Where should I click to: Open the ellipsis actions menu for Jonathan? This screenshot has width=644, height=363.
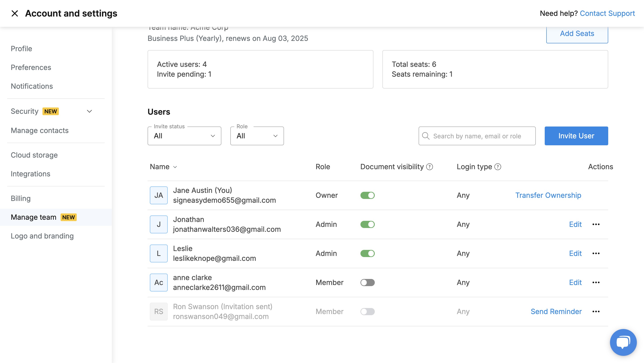pos(596,224)
